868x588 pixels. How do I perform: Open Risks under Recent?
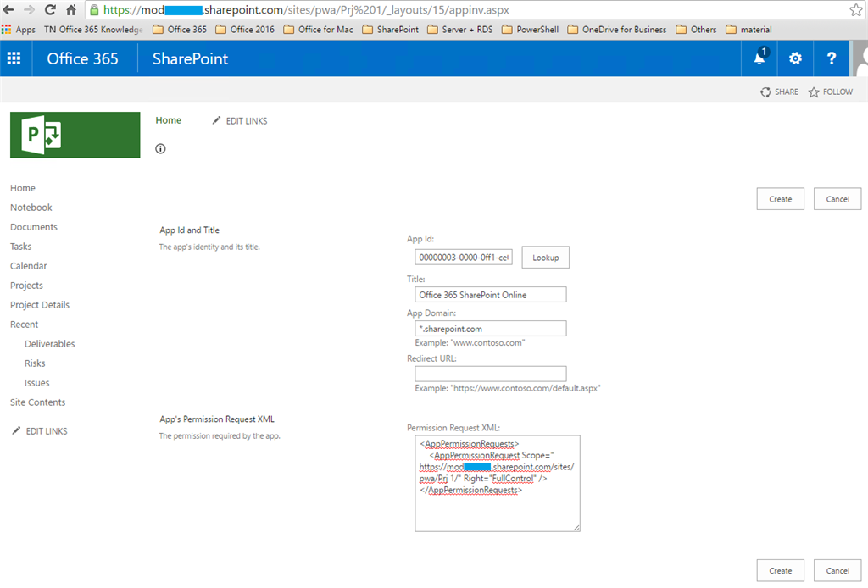click(35, 363)
